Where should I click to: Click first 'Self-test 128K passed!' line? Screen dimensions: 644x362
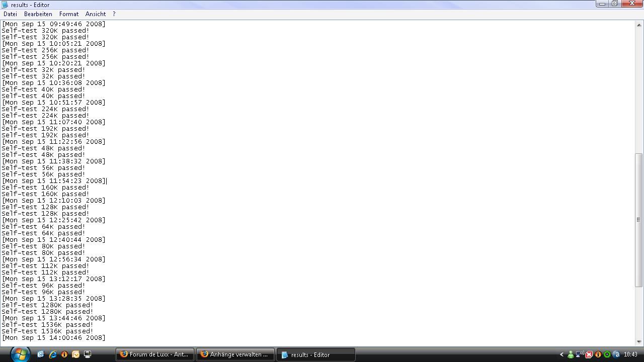pyautogui.click(x=45, y=207)
